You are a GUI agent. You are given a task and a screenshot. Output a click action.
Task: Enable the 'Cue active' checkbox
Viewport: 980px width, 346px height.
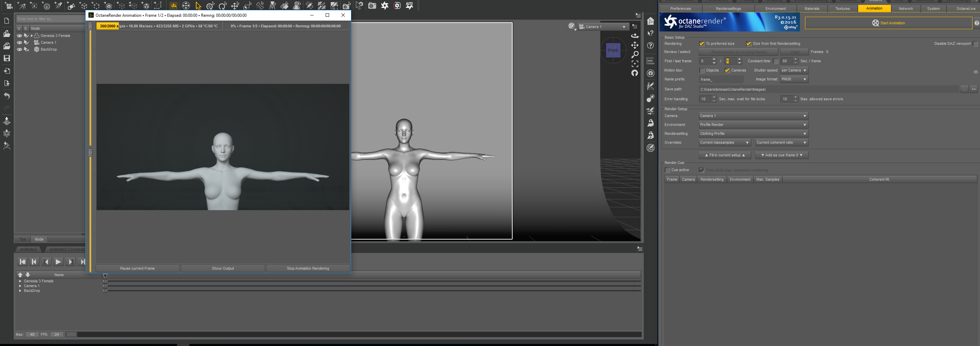[x=667, y=170]
